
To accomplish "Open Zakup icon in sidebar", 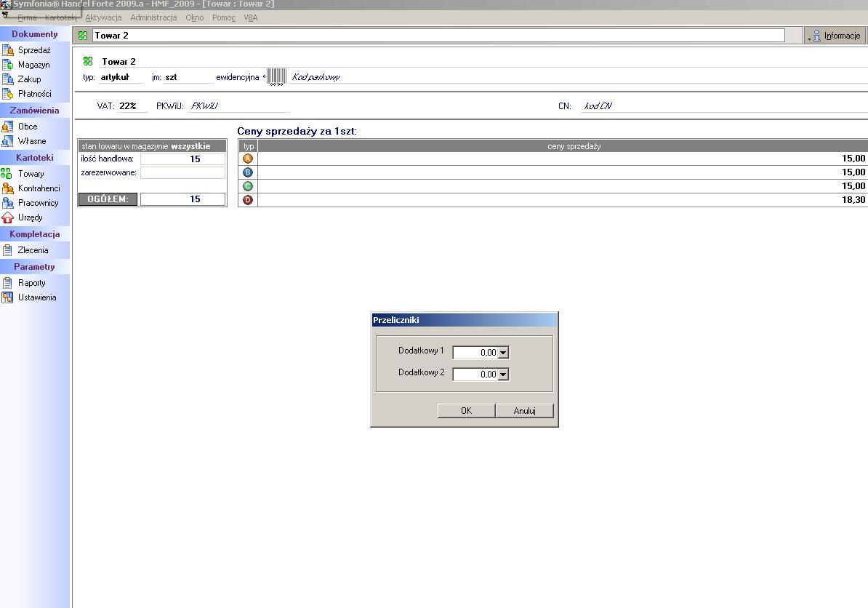I will click(8, 79).
